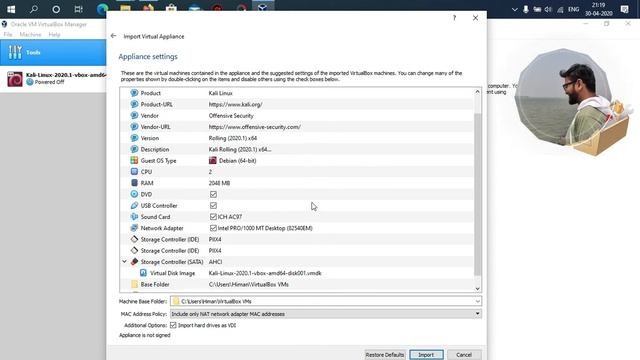Click the Restore Defaults button

tap(385, 355)
